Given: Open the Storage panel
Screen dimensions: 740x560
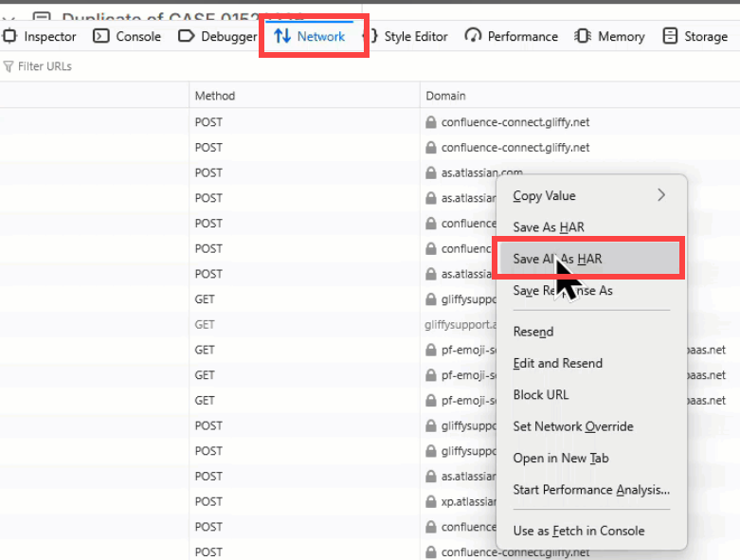Looking at the screenshot, I should point(695,37).
